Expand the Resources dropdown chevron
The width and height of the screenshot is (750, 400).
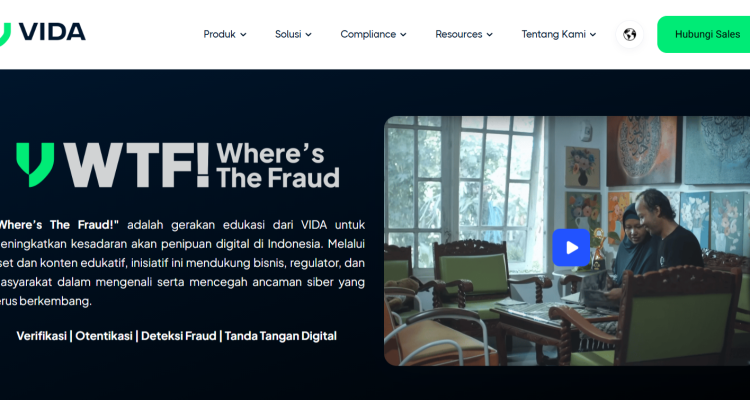[489, 34]
